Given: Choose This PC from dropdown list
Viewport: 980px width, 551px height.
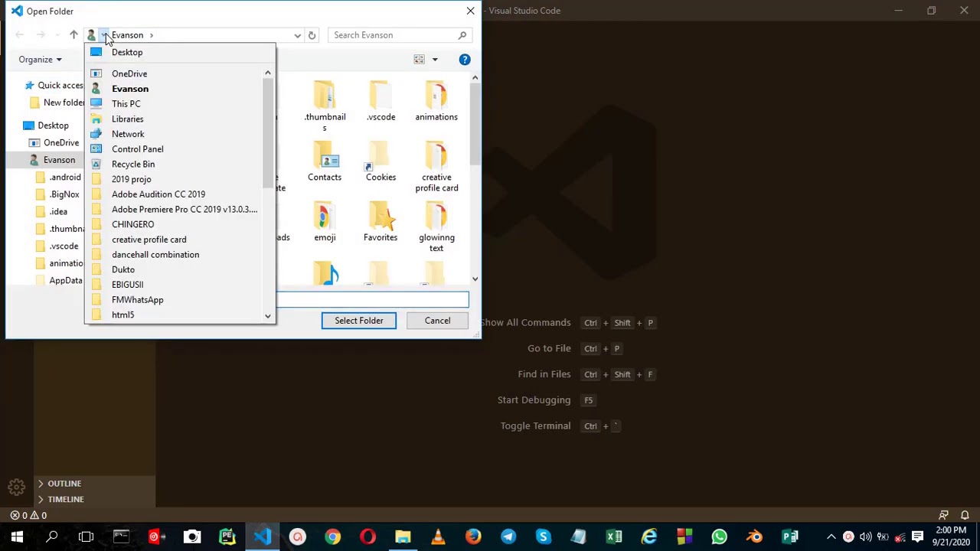Looking at the screenshot, I should (x=126, y=104).
